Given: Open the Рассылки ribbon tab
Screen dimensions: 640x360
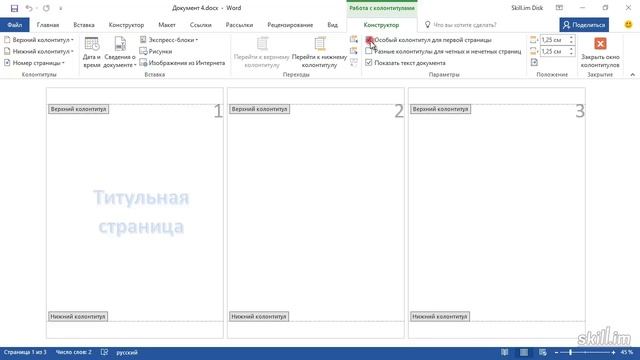Looking at the screenshot, I should pyautogui.click(x=239, y=25).
